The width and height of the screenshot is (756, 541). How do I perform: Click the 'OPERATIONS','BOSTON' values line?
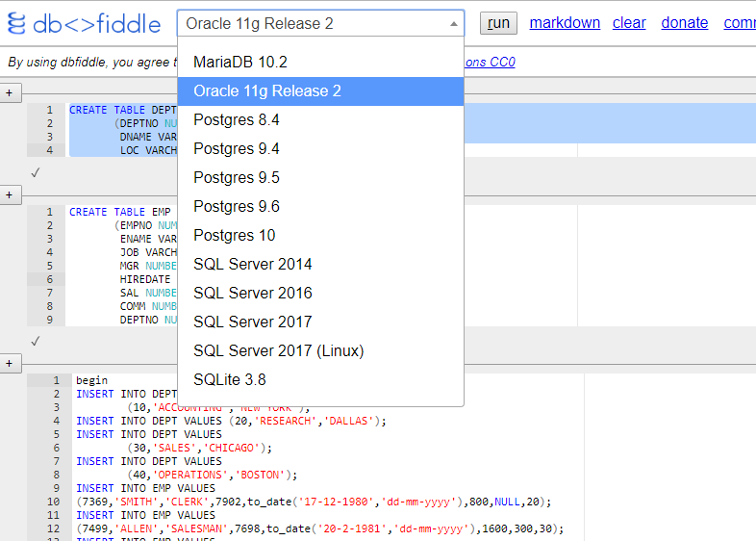click(x=213, y=475)
